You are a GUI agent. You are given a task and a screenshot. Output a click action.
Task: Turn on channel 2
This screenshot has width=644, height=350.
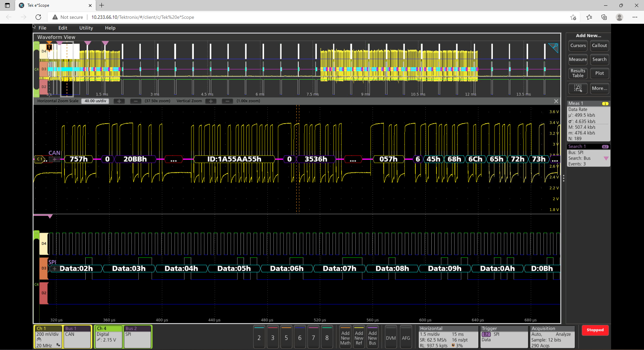click(259, 337)
